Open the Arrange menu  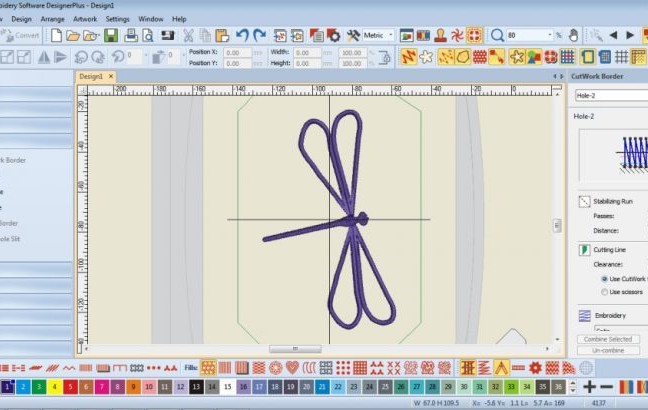click(52, 19)
